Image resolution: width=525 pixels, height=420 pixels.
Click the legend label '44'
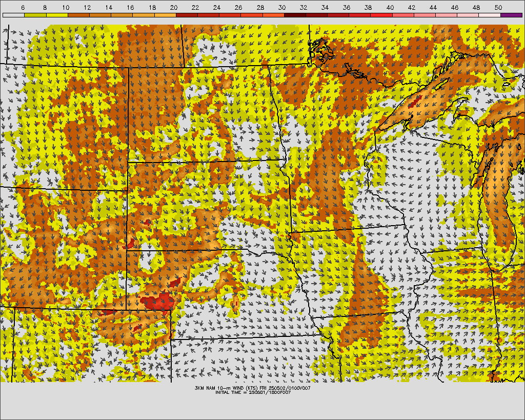point(433,7)
